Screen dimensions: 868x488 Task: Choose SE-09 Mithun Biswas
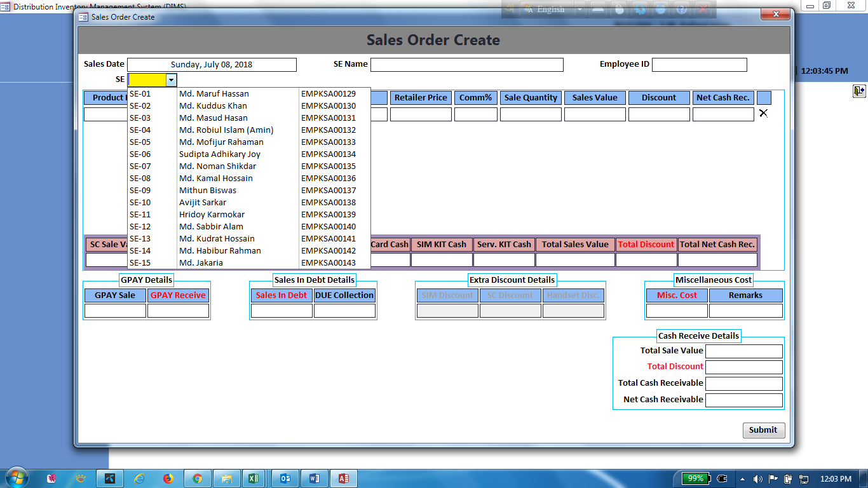tap(249, 191)
